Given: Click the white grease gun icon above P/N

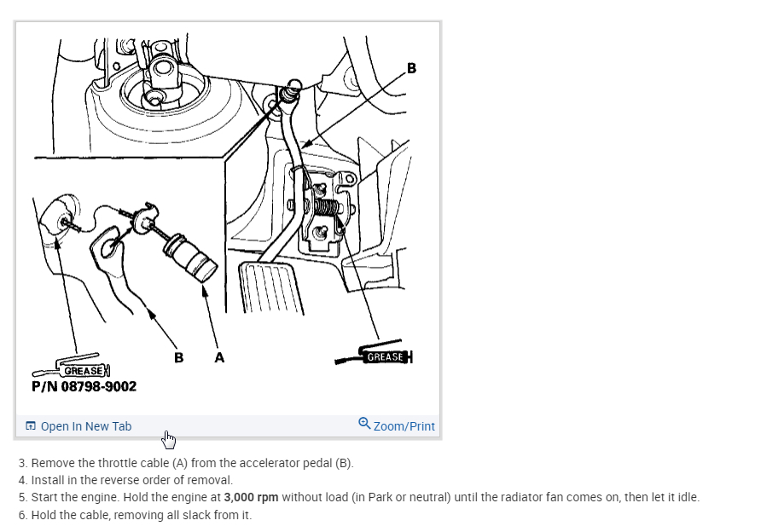Looking at the screenshot, I should click(x=72, y=366).
